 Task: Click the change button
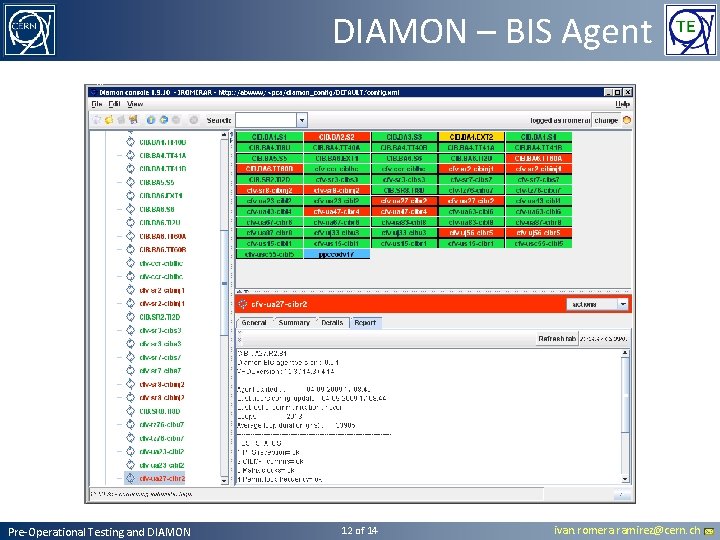606,120
